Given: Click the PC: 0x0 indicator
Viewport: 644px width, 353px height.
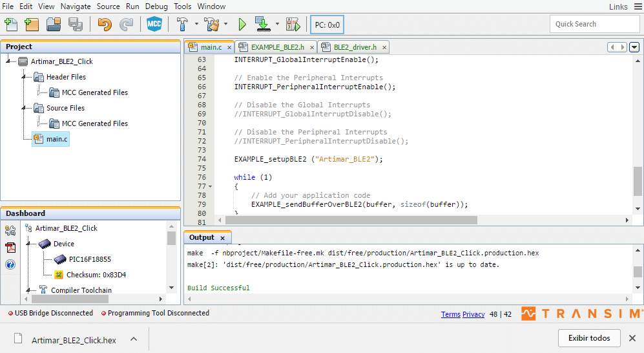Looking at the screenshot, I should point(327,25).
